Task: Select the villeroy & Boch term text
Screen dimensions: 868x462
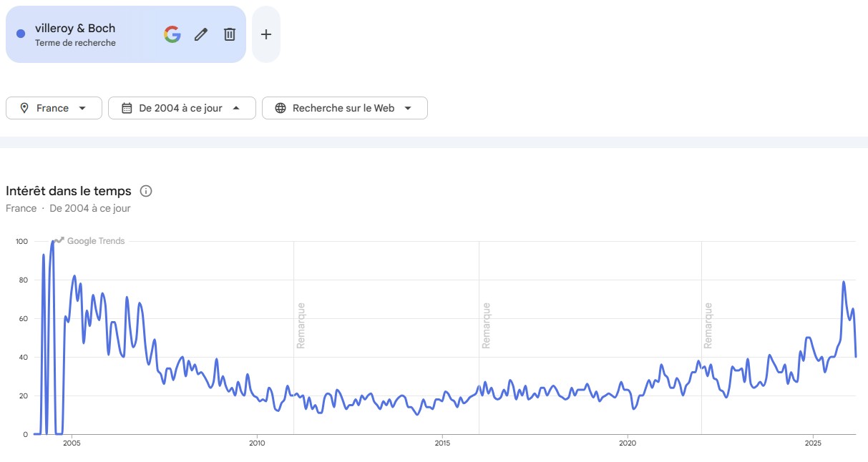Action: (x=75, y=29)
